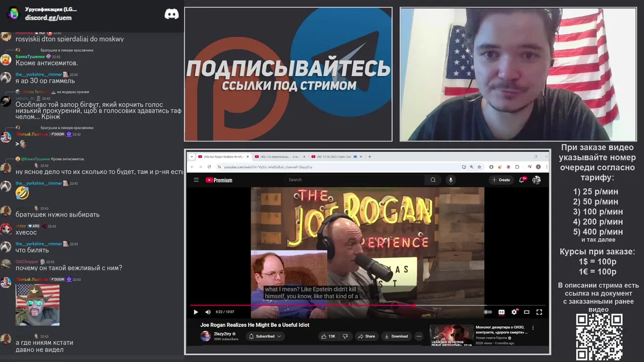Open the Chrome profile avatar
644x362 pixels.
click(x=538, y=166)
